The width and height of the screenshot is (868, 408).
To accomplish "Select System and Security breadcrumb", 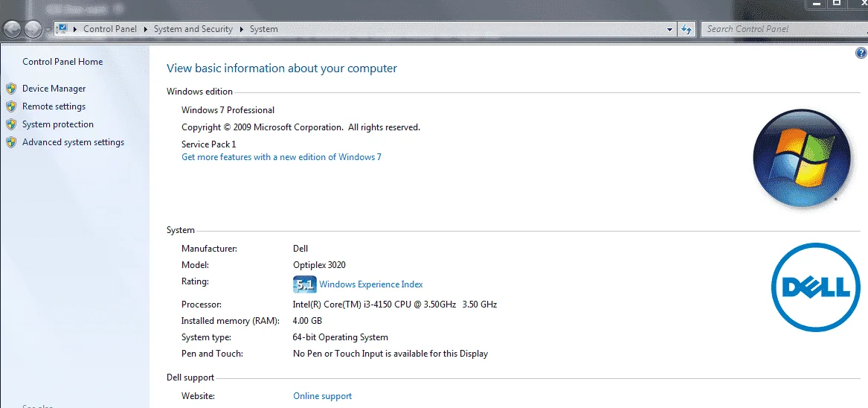I will point(193,29).
